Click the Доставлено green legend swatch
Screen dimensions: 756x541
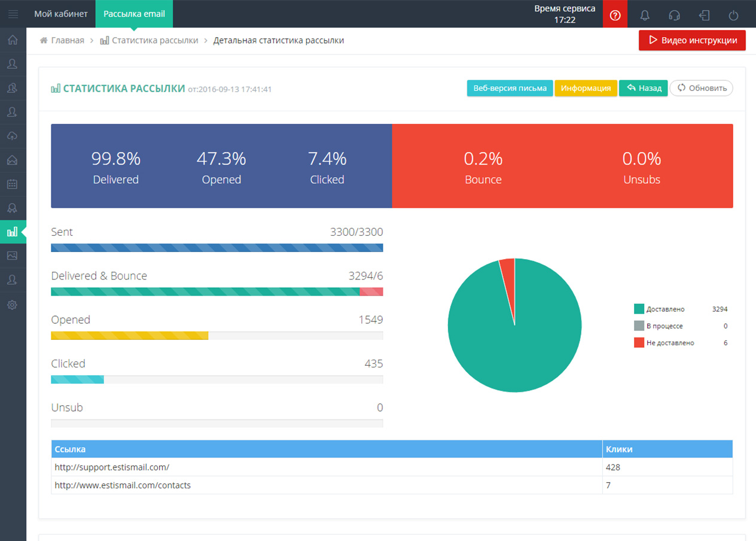click(x=639, y=309)
